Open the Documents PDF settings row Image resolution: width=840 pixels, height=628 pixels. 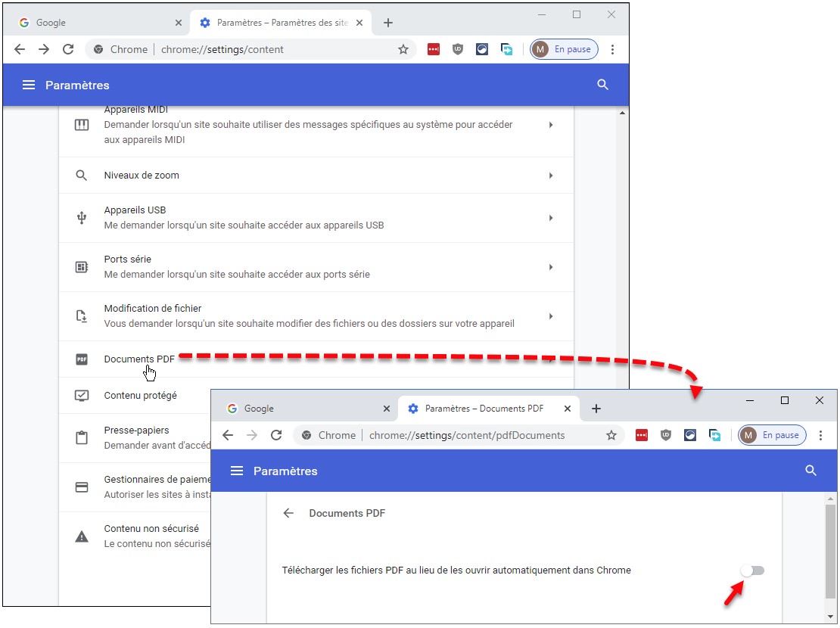pos(139,359)
